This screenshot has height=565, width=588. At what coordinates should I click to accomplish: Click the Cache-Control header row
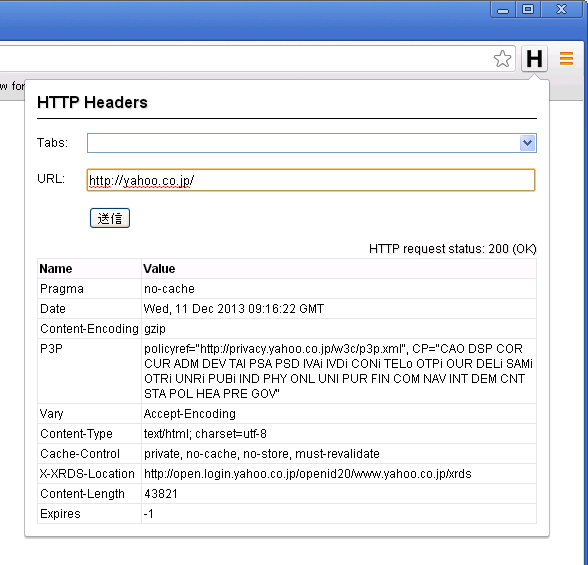coord(287,454)
